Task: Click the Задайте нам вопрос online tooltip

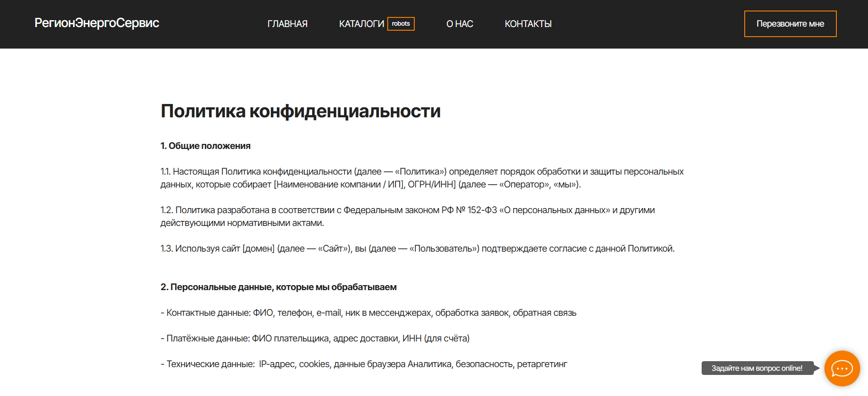Action: tap(757, 368)
